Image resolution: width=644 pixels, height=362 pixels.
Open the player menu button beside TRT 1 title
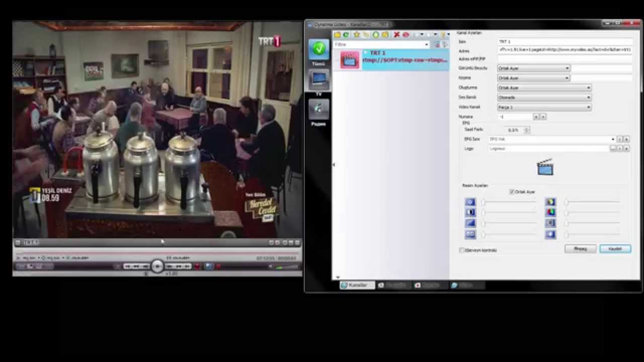click(18, 242)
